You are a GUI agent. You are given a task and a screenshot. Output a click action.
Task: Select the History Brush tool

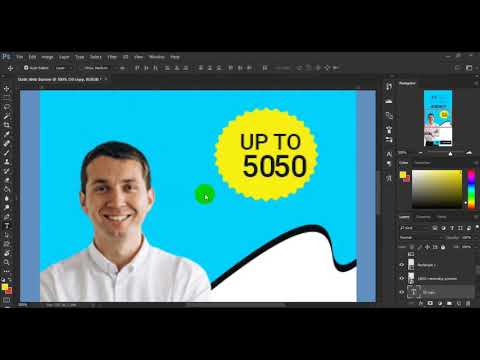(6, 171)
